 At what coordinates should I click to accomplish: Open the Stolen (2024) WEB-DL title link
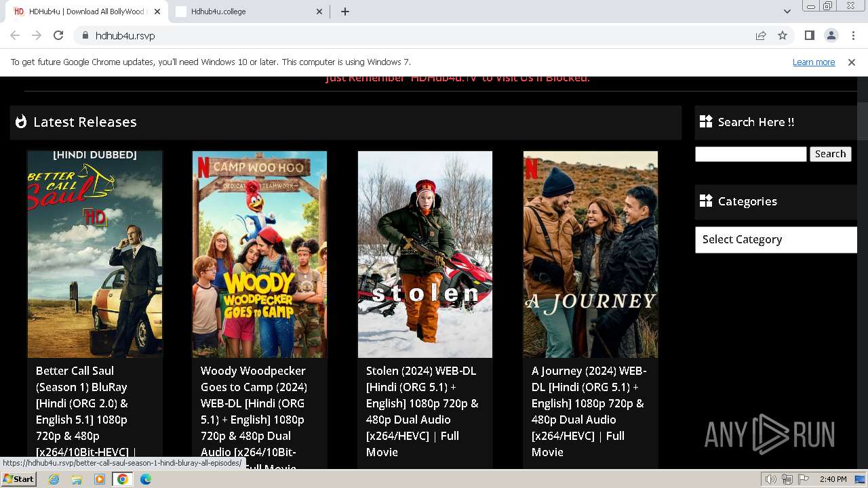422,411
